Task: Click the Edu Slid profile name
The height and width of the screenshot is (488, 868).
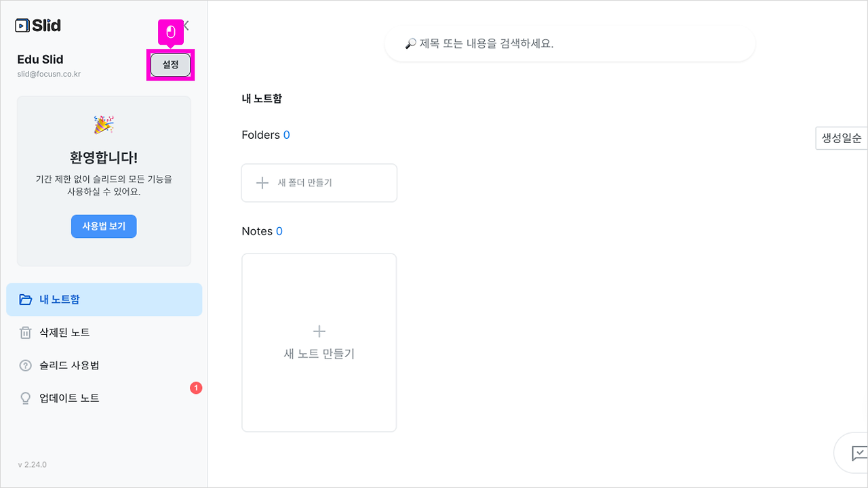Action: [x=40, y=60]
